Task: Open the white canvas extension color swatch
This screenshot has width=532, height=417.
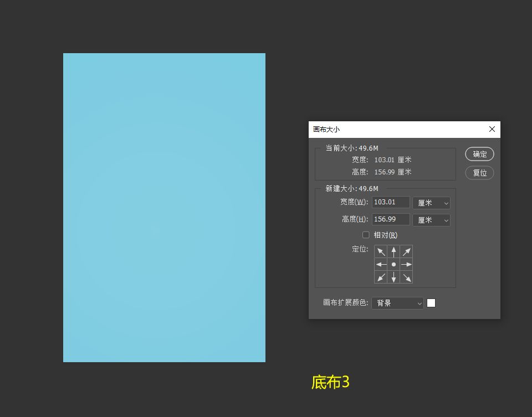Action: 431,303
